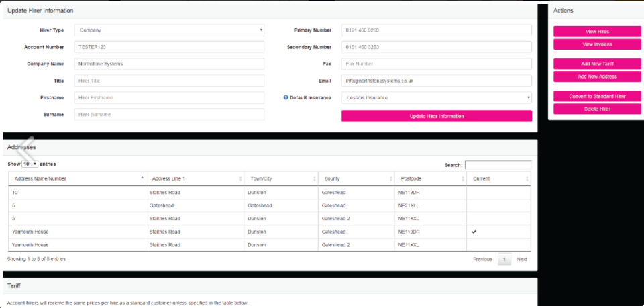
Task: Sort the Address Line 1 column
Action: pyautogui.click(x=241, y=178)
